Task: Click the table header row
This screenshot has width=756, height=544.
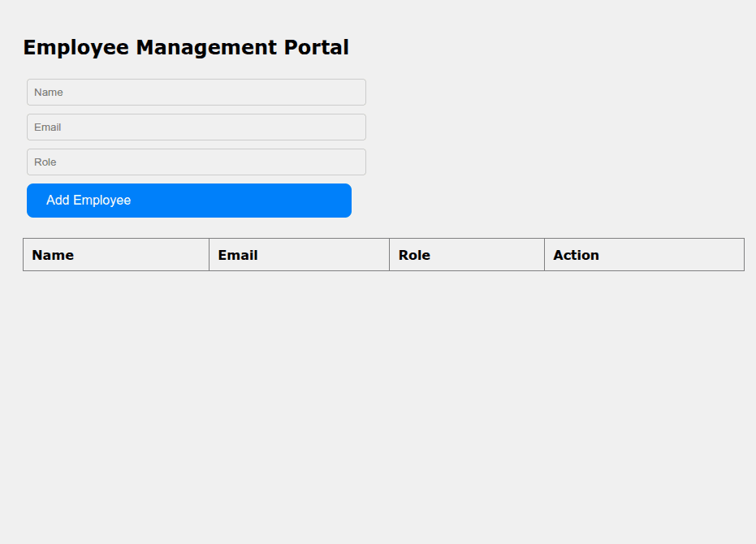Action: point(382,254)
